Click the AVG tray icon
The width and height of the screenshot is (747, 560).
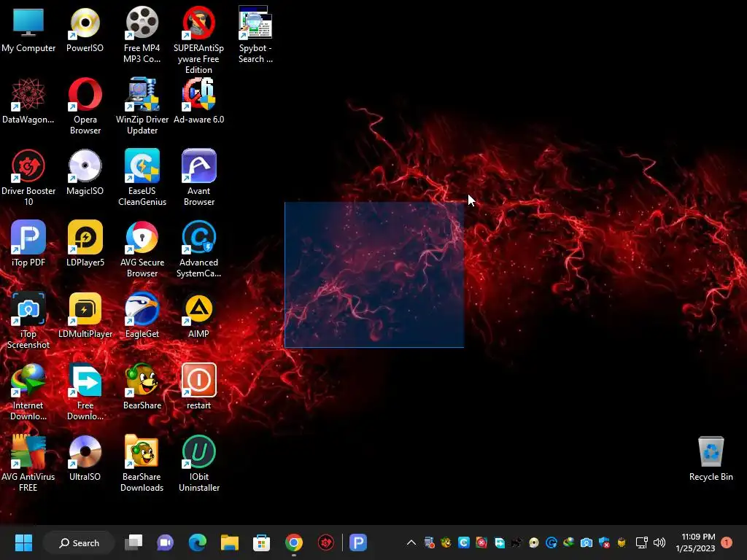pyautogui.click(x=481, y=542)
